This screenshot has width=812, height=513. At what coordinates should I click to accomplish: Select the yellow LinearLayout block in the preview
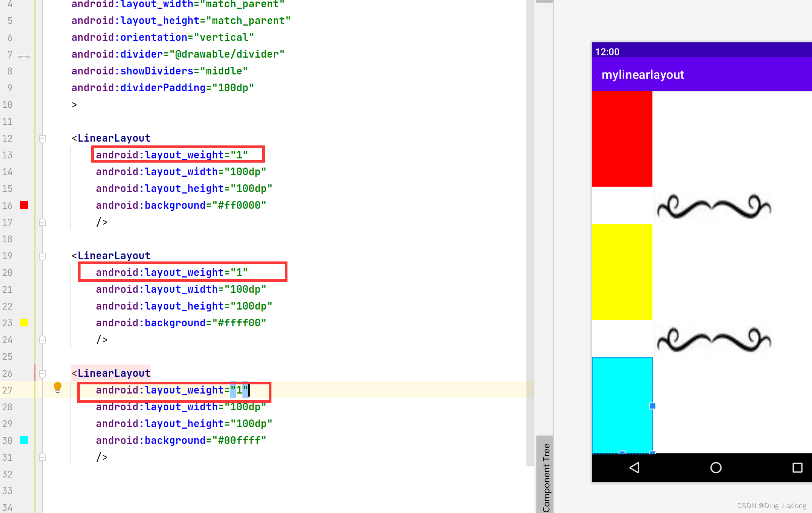pyautogui.click(x=622, y=272)
